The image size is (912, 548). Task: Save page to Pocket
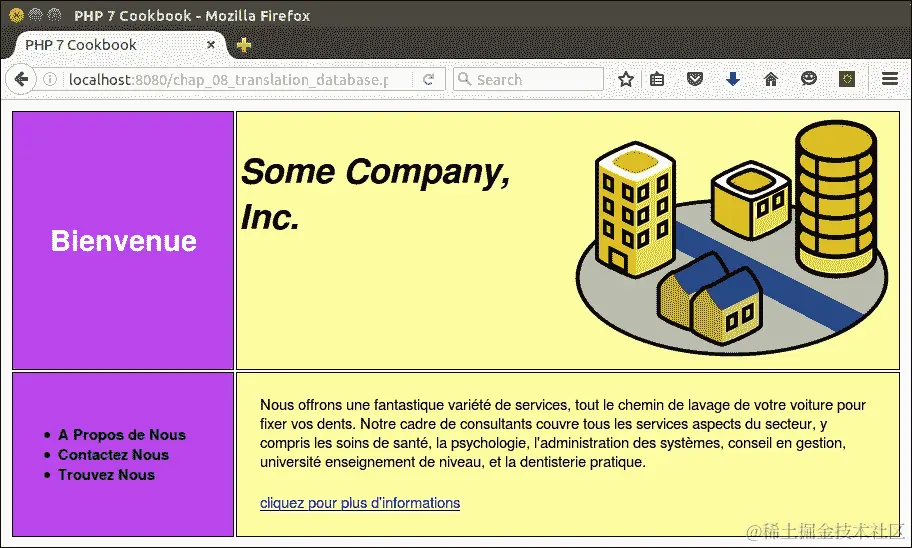click(694, 79)
